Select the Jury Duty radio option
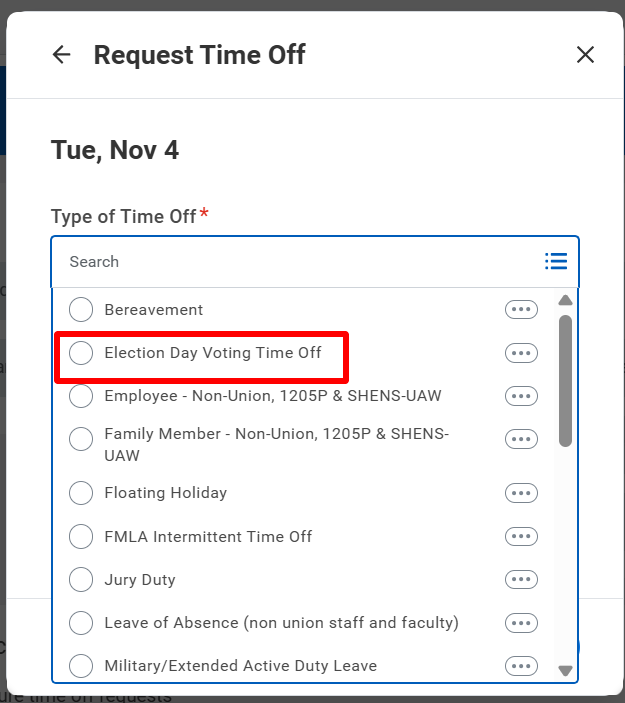Viewport: 625px width, 703px height. click(81, 580)
